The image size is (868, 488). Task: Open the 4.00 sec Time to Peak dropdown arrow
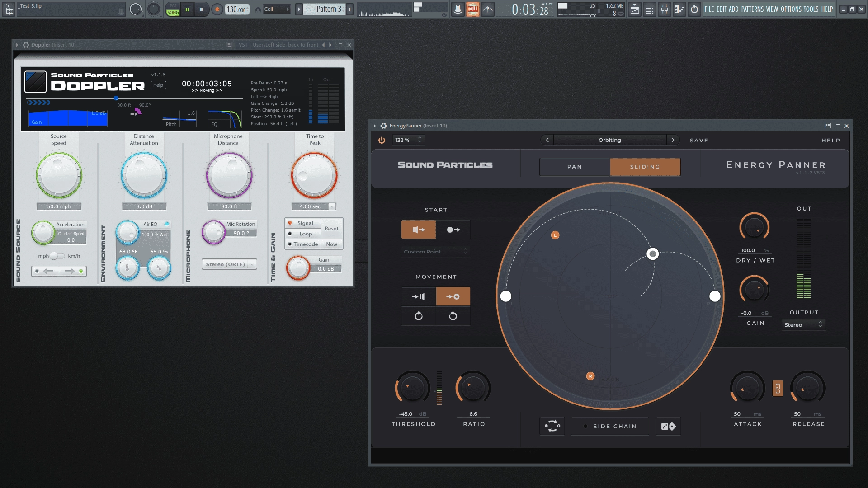[332, 206]
